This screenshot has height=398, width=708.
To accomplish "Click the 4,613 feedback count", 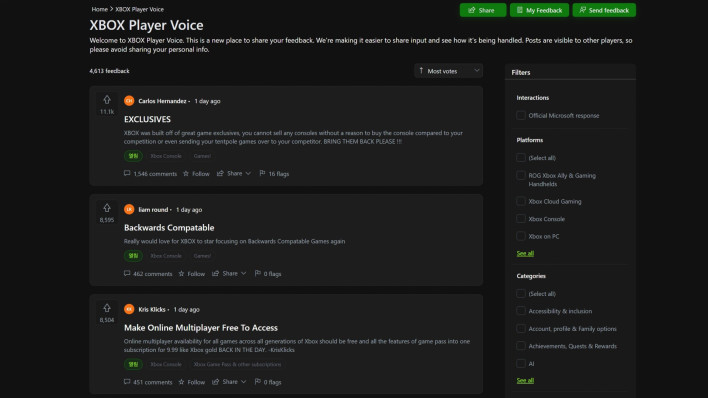I will (x=109, y=71).
